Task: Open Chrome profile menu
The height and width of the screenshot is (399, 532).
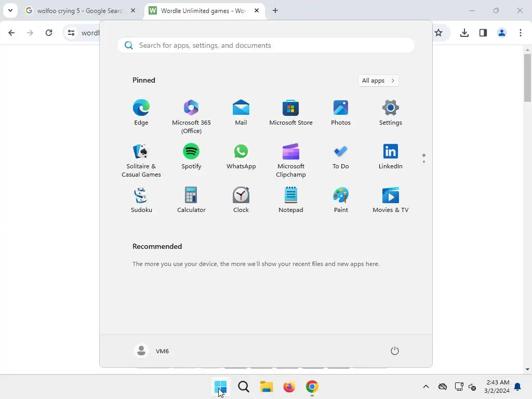Action: tap(502, 33)
